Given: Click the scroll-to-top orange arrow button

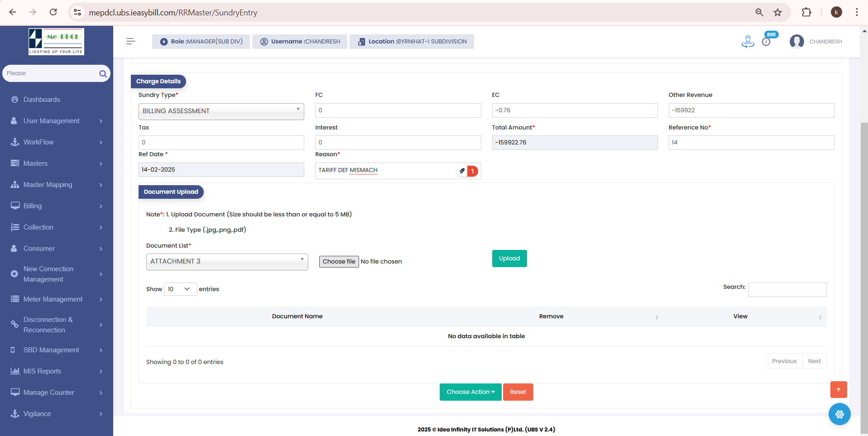Looking at the screenshot, I should (x=839, y=389).
